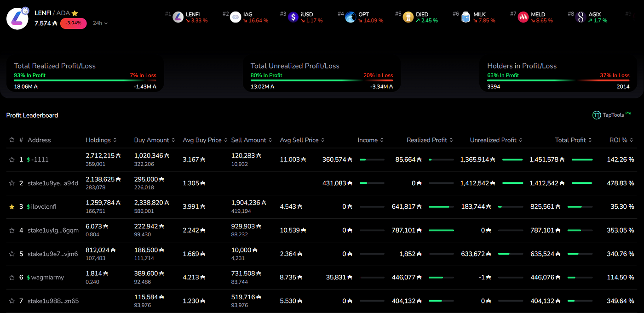Open the $-1111 address link
The height and width of the screenshot is (313, 644).
[x=38, y=159]
